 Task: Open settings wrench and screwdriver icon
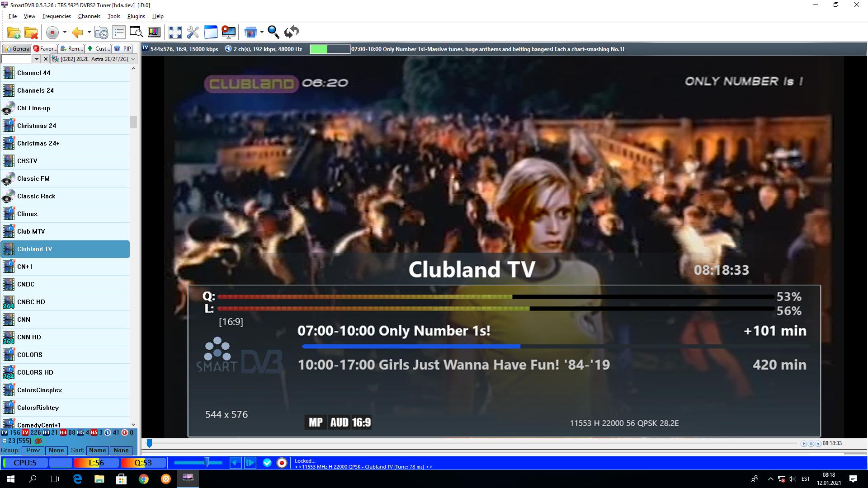(193, 32)
